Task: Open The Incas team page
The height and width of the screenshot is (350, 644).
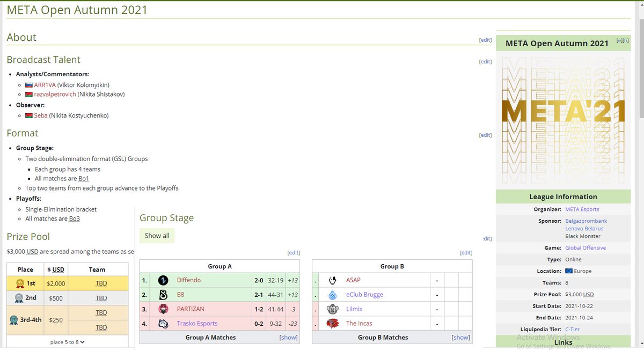Action: pyautogui.click(x=359, y=324)
